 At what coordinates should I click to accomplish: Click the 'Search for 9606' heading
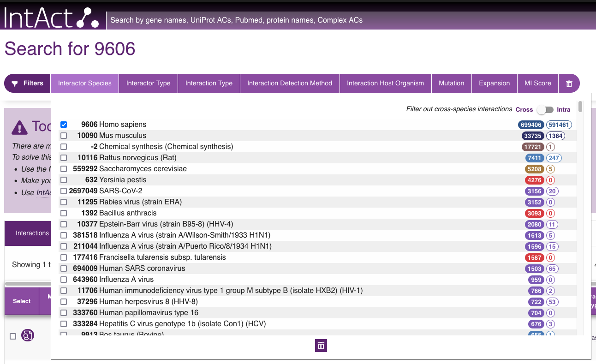[70, 49]
